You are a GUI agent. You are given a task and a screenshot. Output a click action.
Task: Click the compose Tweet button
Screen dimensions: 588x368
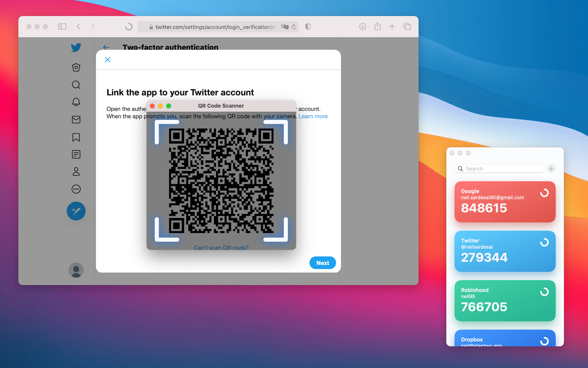(76, 211)
